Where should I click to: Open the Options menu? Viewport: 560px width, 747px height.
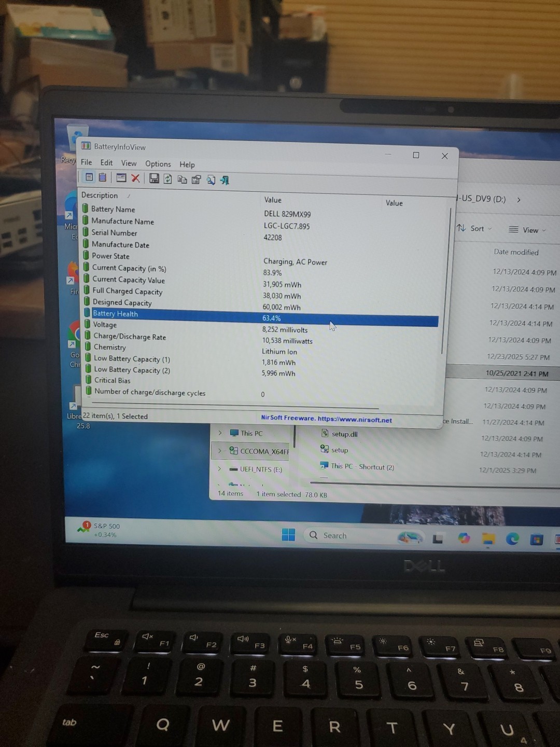tap(158, 163)
